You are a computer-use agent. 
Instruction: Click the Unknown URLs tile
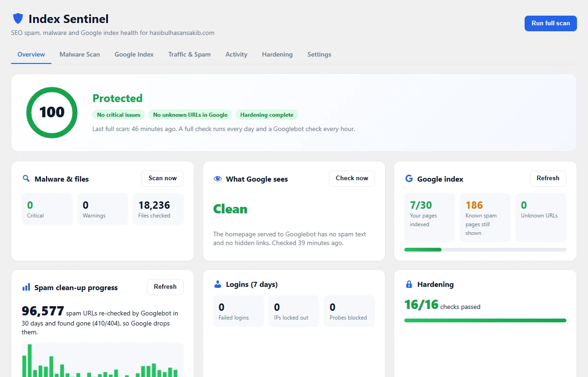point(541,217)
